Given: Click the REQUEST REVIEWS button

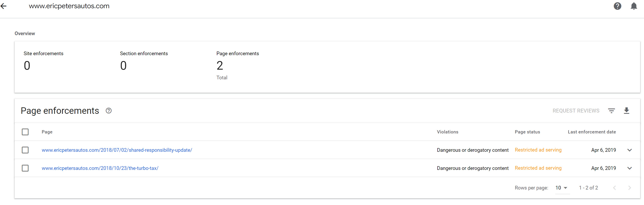Looking at the screenshot, I should [576, 111].
